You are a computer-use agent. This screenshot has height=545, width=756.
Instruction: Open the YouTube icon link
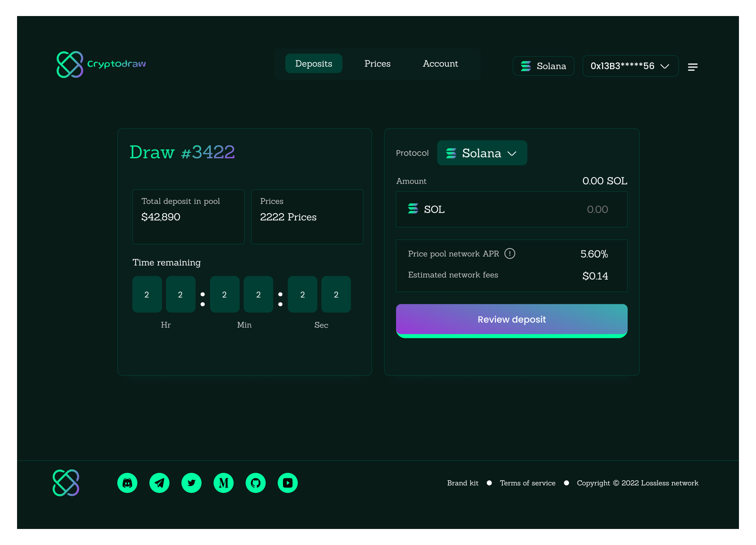click(288, 483)
